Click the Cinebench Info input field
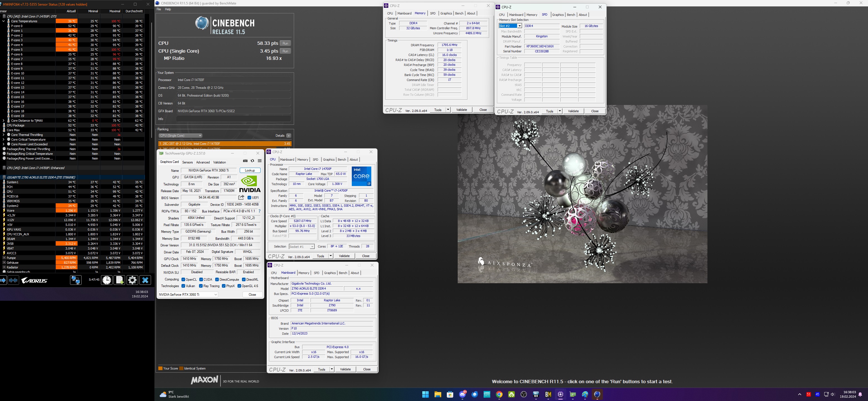The image size is (868, 401). pyautogui.click(x=234, y=119)
